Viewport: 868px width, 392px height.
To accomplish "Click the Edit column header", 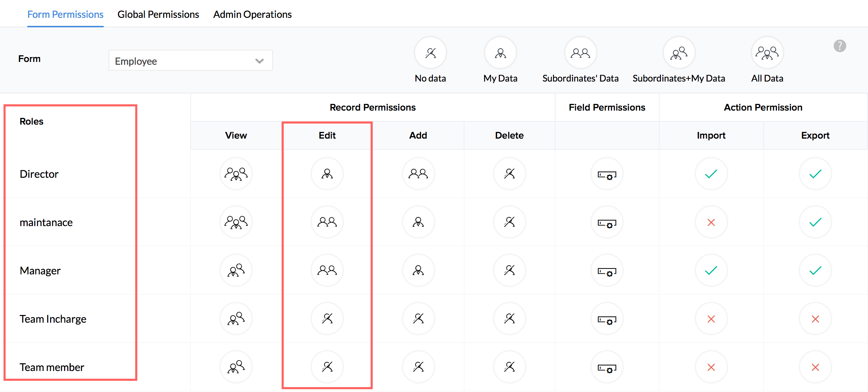I will 327,135.
